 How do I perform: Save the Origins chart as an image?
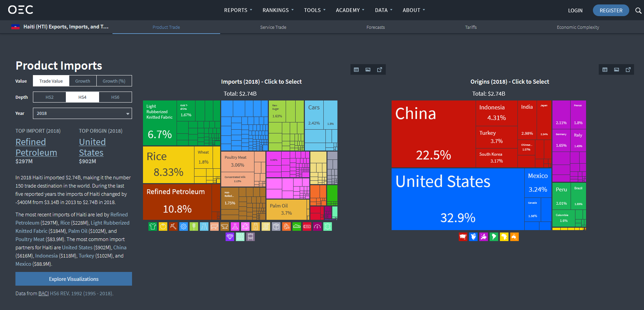pyautogui.click(x=616, y=70)
